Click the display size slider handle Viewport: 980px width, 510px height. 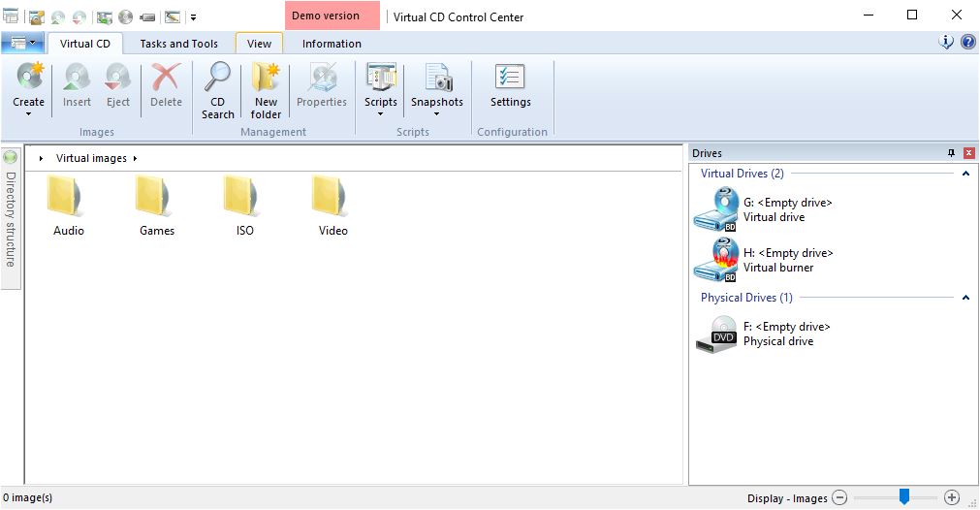(x=903, y=496)
